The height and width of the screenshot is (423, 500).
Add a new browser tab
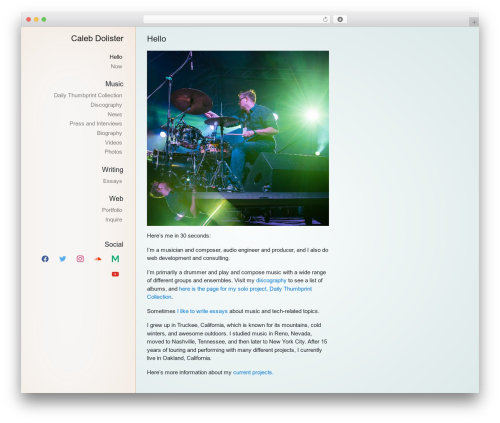474,22
